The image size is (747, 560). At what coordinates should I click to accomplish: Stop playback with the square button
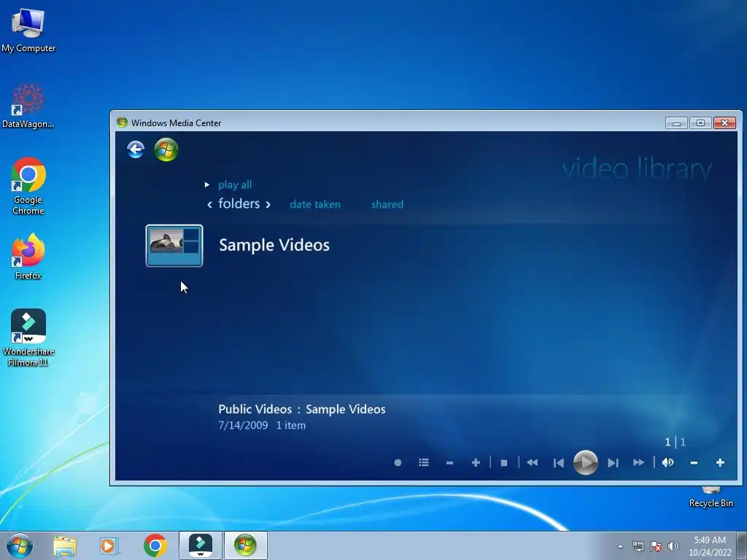504,463
